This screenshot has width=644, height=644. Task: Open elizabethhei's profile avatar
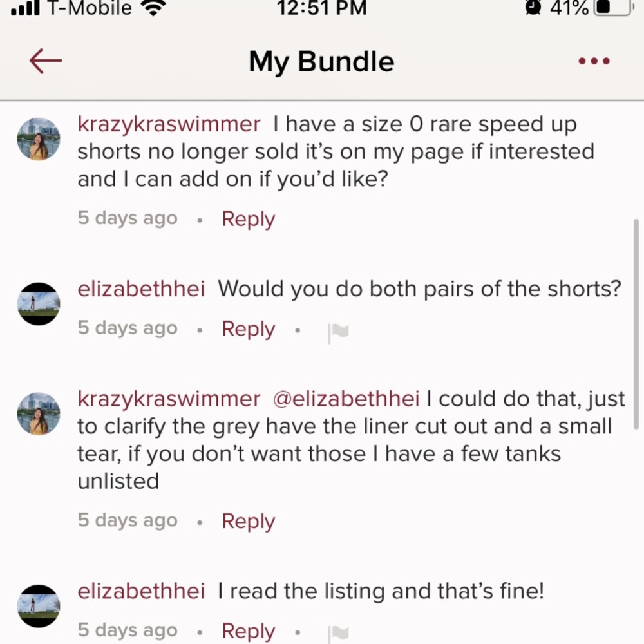click(39, 303)
